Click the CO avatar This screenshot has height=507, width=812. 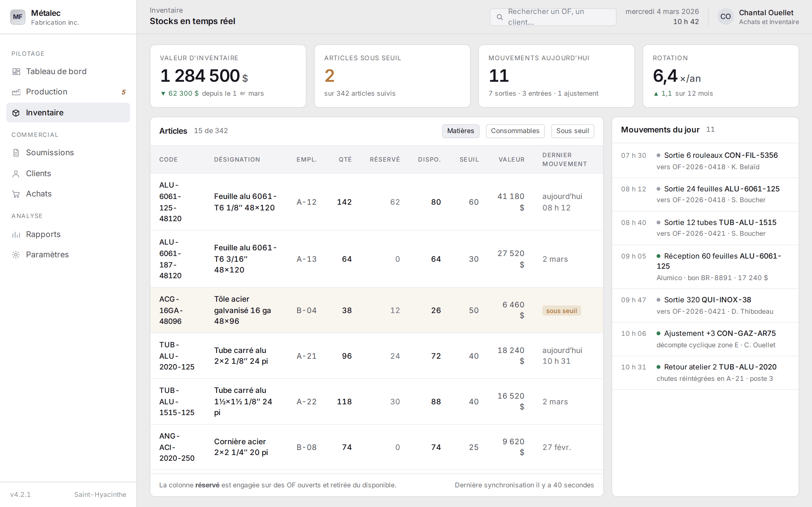coord(725,17)
